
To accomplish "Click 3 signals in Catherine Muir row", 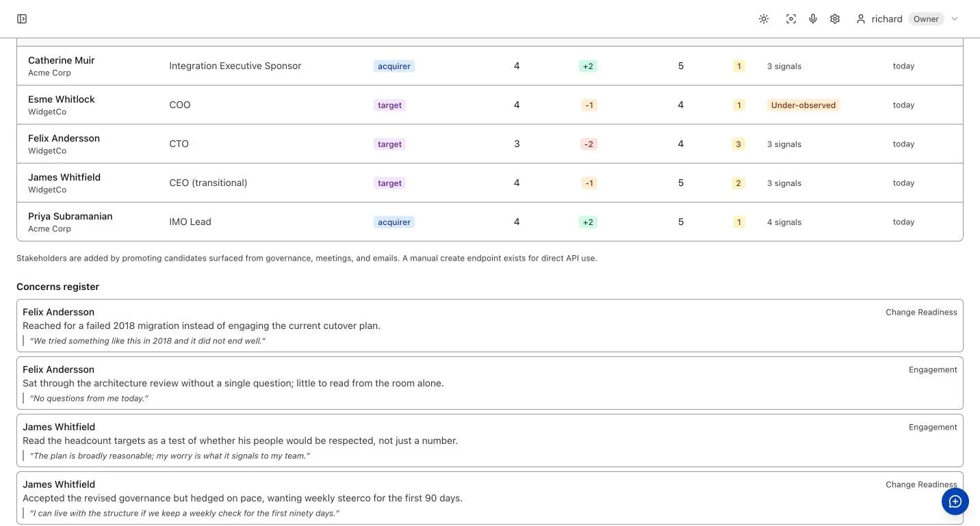I will 784,66.
